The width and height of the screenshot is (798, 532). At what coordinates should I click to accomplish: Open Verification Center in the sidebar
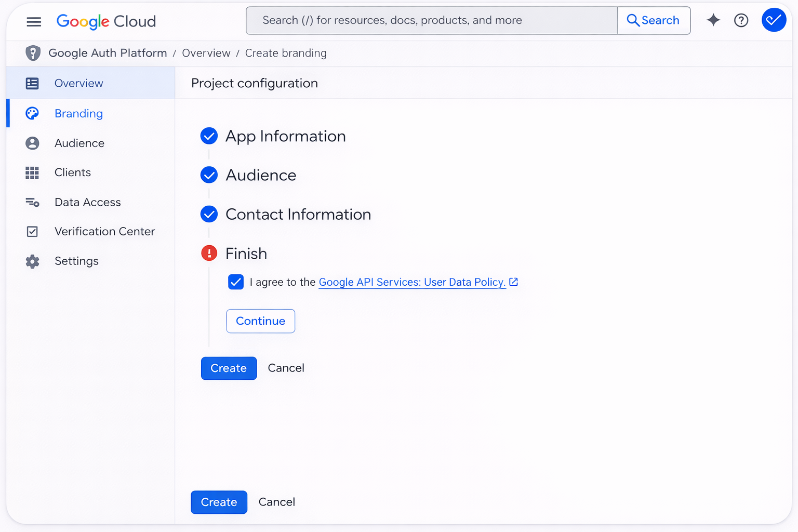104,232
